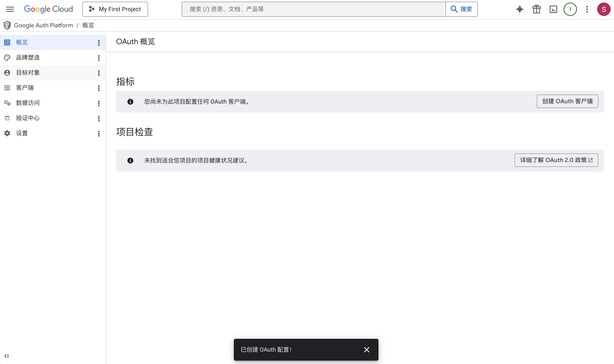Viewport: 614px width, 364px height.
Task: Click the 目标对象 person icon
Action: point(7,73)
